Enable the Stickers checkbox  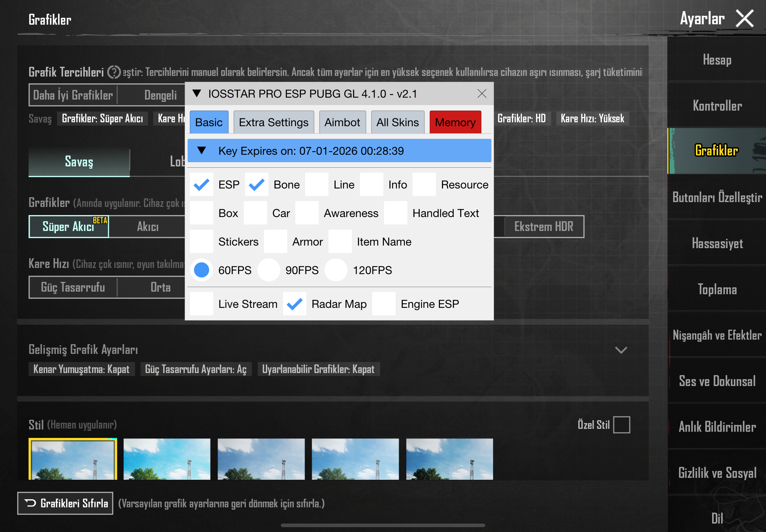pos(202,241)
